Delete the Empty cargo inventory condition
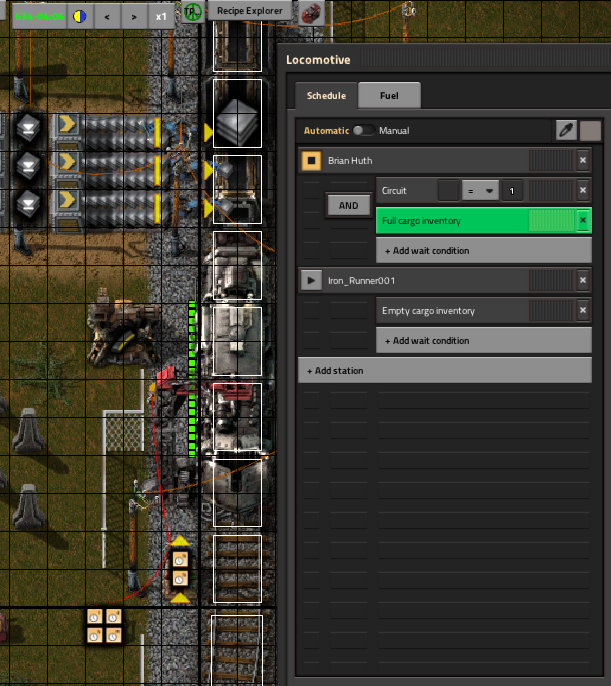 pos(583,311)
